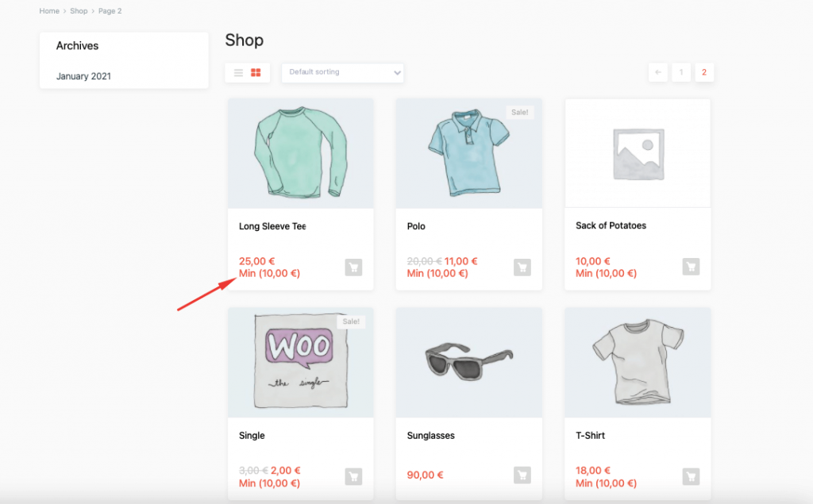Open the Long Sleeve Tee product image
The height and width of the screenshot is (504, 813).
[x=300, y=153]
